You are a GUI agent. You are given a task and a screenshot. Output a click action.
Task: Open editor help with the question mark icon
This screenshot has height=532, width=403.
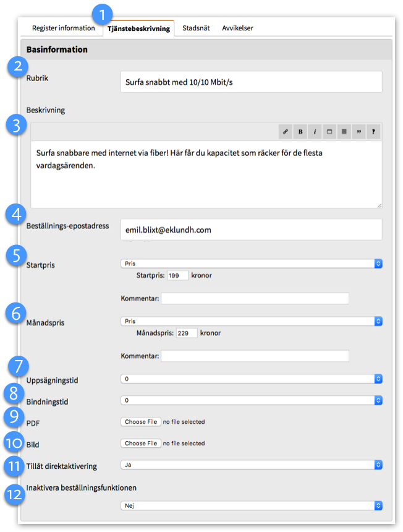(x=373, y=131)
